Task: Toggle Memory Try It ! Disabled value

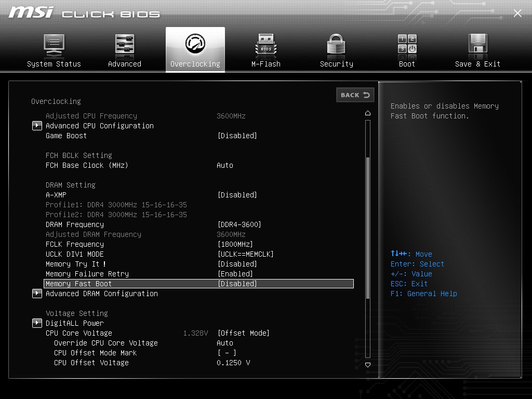Action: [x=237, y=264]
